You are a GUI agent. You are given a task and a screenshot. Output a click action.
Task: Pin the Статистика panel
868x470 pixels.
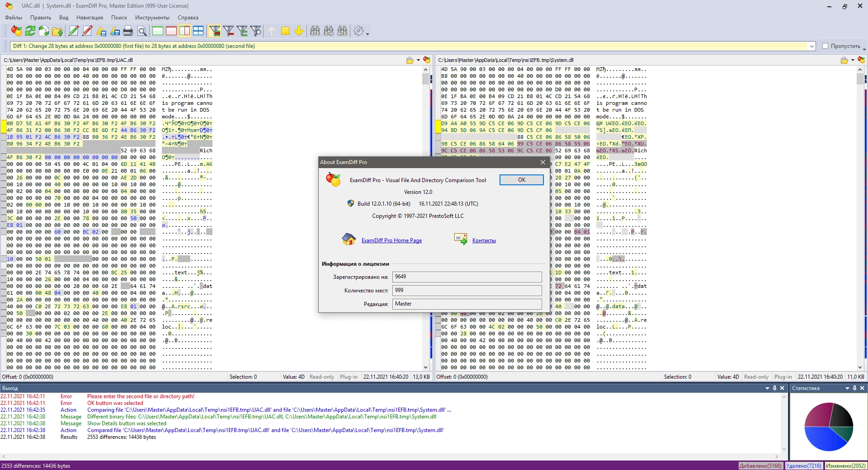pyautogui.click(x=854, y=388)
